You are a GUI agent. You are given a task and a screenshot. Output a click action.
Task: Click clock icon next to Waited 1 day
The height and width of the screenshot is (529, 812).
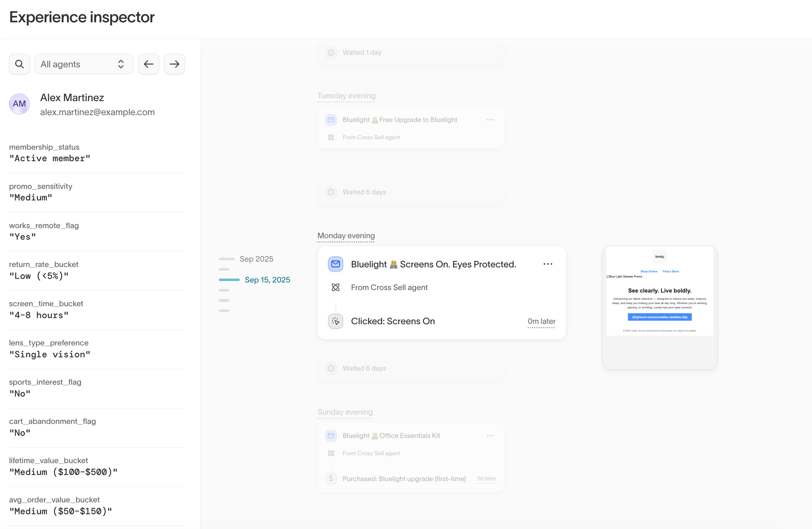point(331,53)
